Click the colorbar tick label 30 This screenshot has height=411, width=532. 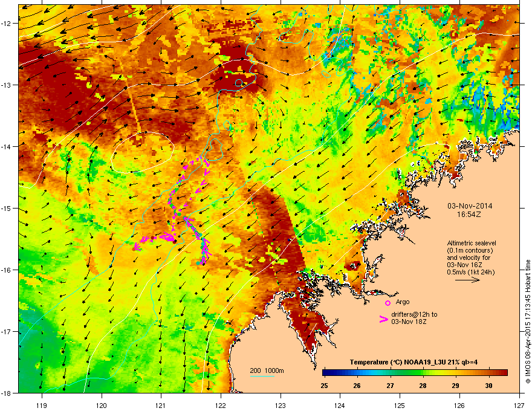coord(488,386)
